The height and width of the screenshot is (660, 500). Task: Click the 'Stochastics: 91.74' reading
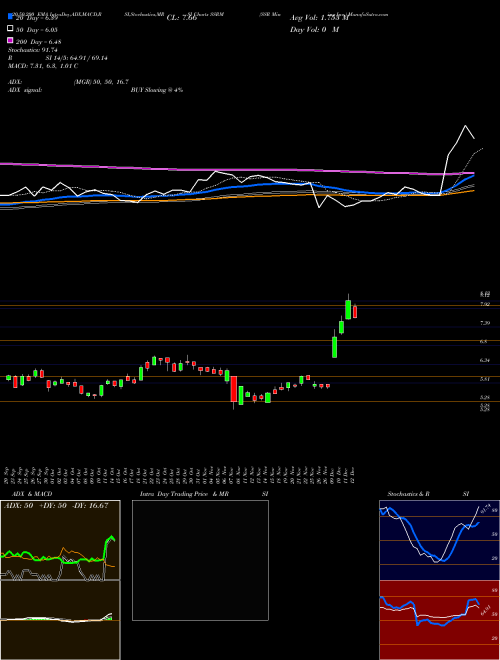(x=32, y=50)
